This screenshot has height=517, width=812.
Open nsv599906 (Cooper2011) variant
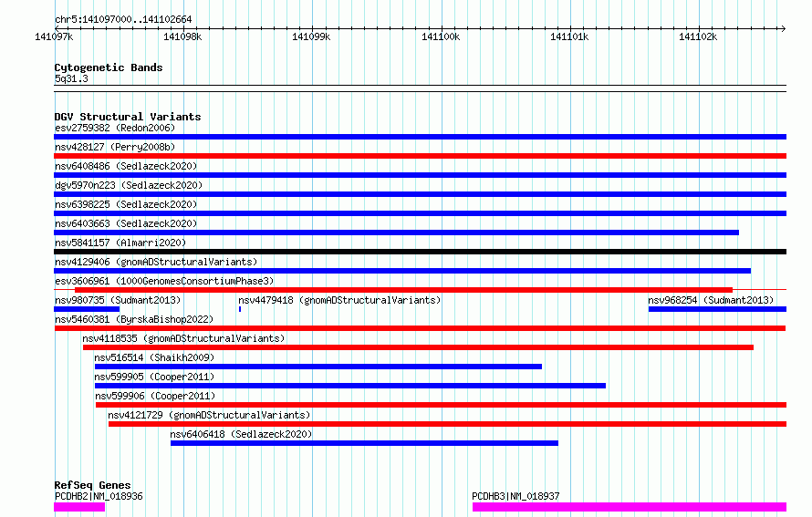pos(155,396)
